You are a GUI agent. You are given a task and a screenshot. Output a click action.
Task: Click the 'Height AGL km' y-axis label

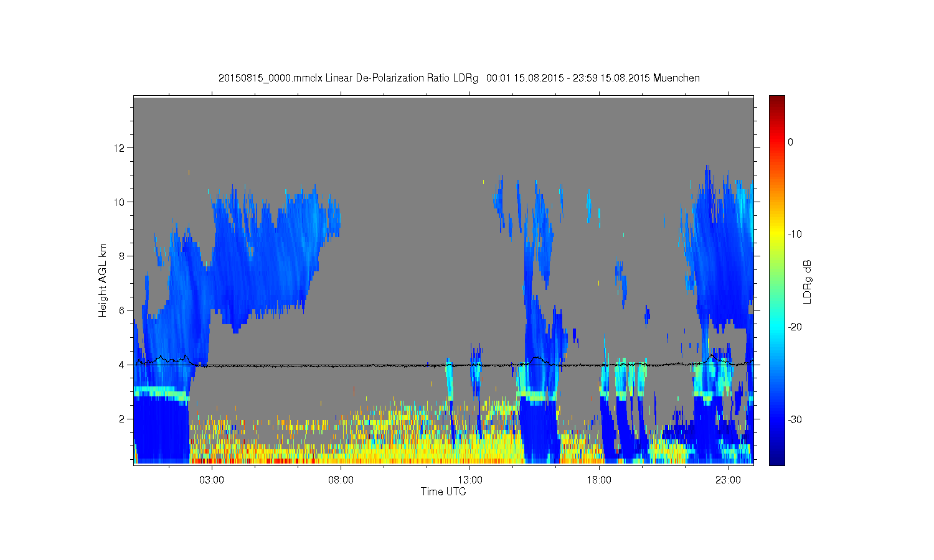(x=103, y=280)
